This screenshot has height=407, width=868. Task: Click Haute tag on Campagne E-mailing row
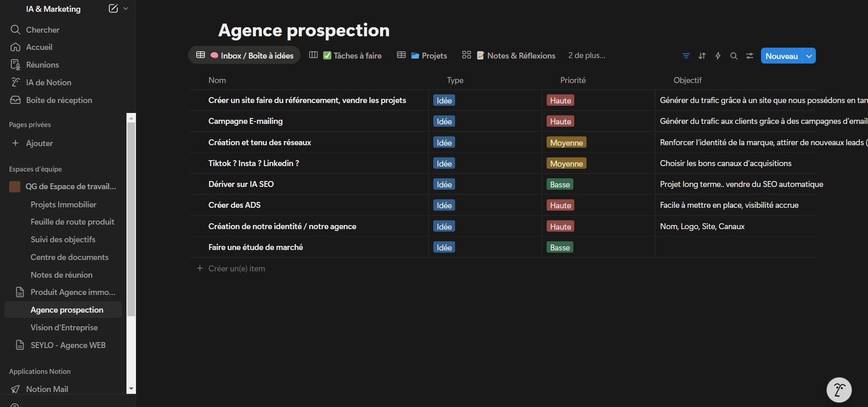click(560, 121)
